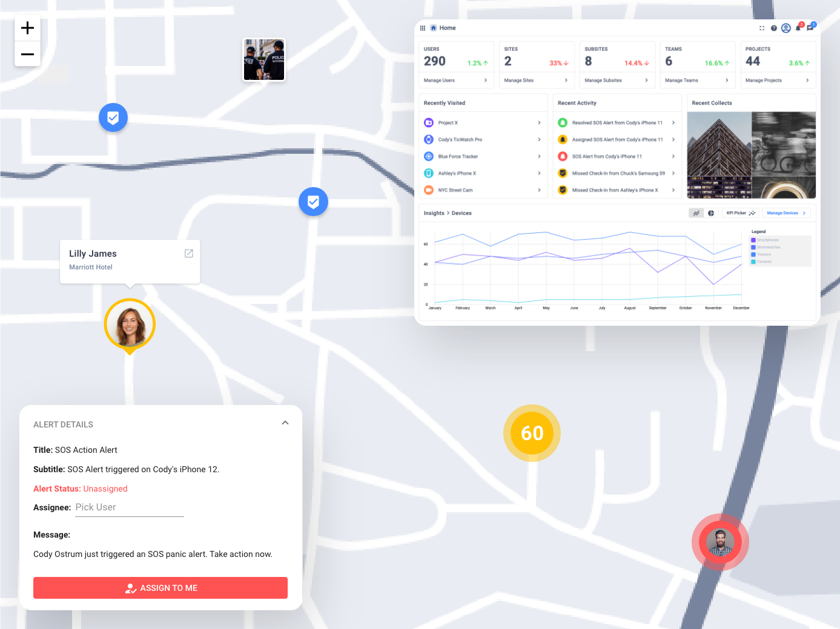Switch Insights to line chart view
The width and height of the screenshot is (840, 629).
coord(696,213)
